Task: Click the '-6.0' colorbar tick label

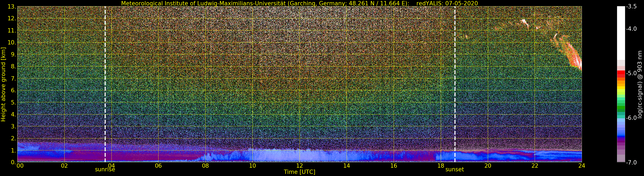Action: 631,118
